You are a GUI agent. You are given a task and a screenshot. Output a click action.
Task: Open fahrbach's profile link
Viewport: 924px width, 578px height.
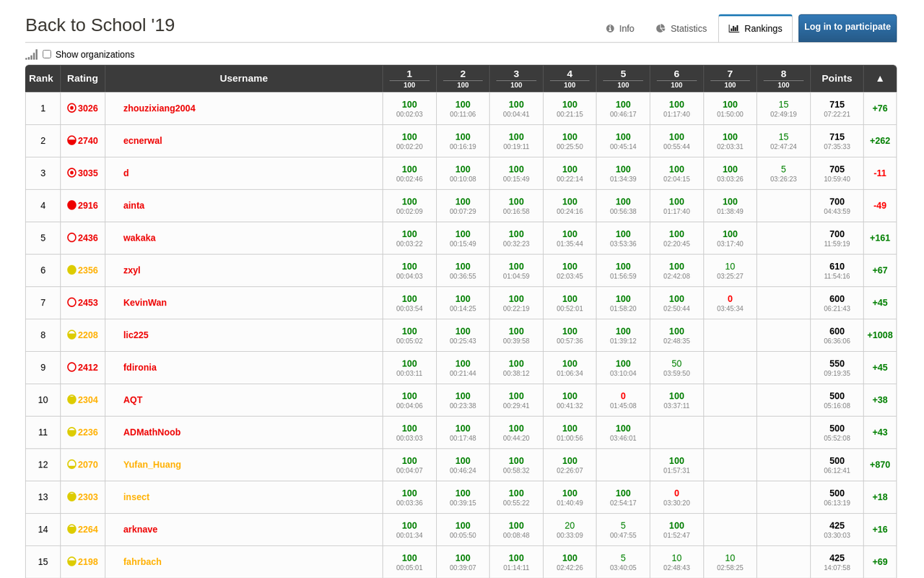[143, 561]
